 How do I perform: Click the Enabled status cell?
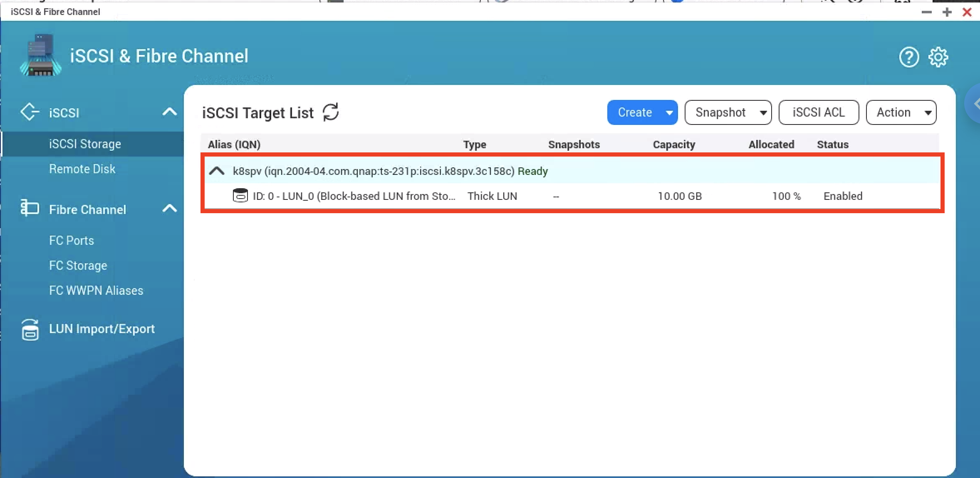tap(843, 196)
